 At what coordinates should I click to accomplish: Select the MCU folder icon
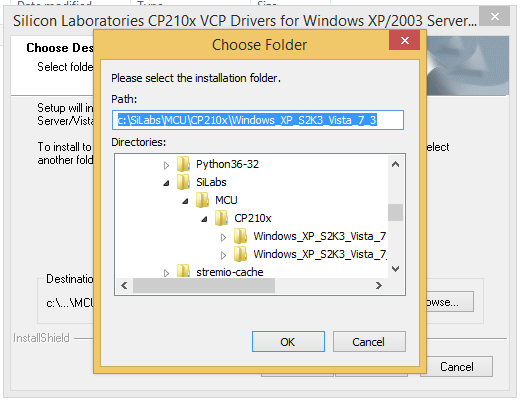[x=202, y=200]
